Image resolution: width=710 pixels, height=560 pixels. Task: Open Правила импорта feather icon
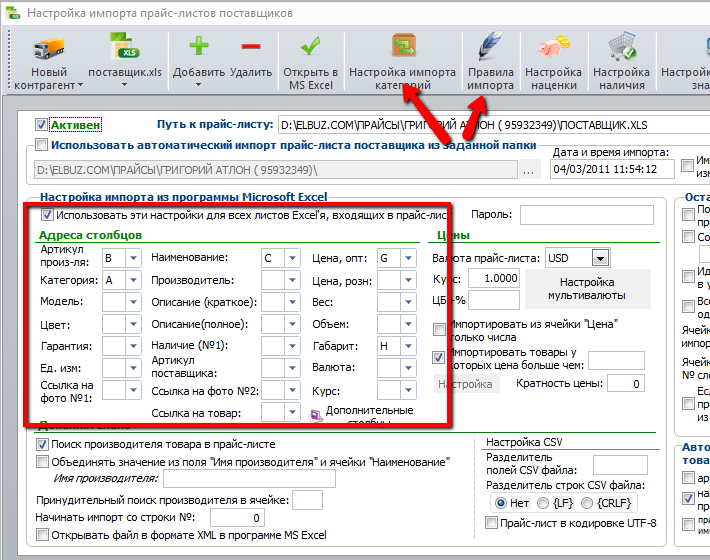490,46
